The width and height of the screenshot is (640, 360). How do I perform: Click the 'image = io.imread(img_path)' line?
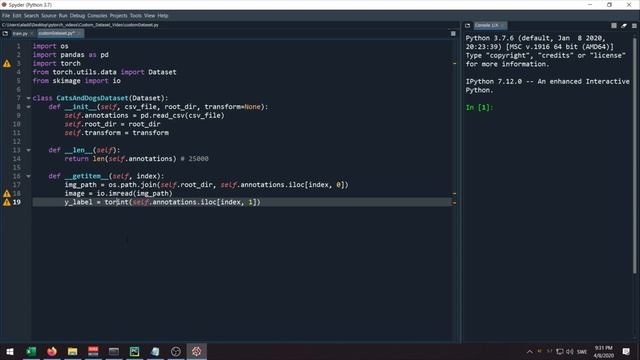[x=118, y=193]
